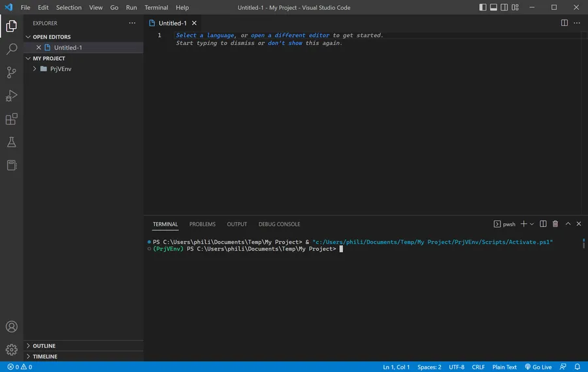The image size is (588, 372).
Task: Split the terminal panel
Action: (543, 224)
